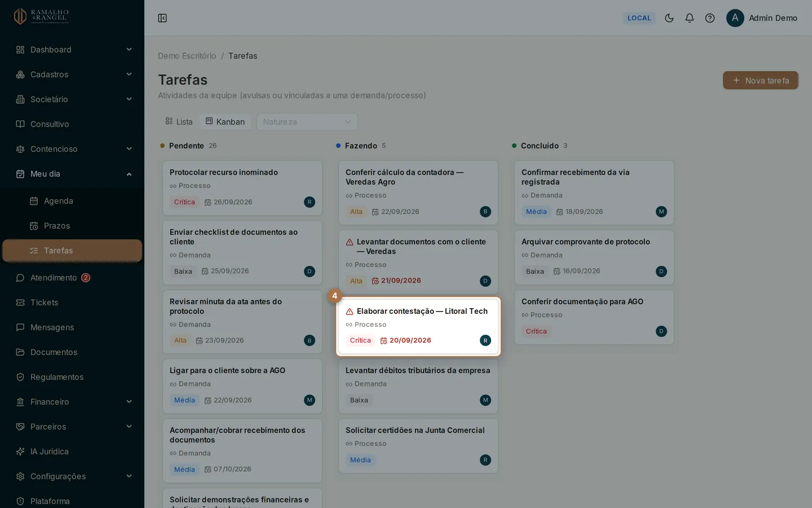
Task: Click the Contencioso scales icon
Action: pyautogui.click(x=20, y=149)
